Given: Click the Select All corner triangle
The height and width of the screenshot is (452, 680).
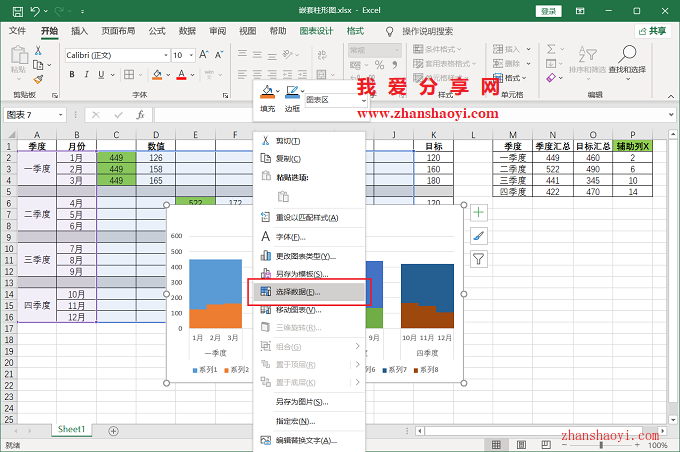Looking at the screenshot, I should [10, 134].
